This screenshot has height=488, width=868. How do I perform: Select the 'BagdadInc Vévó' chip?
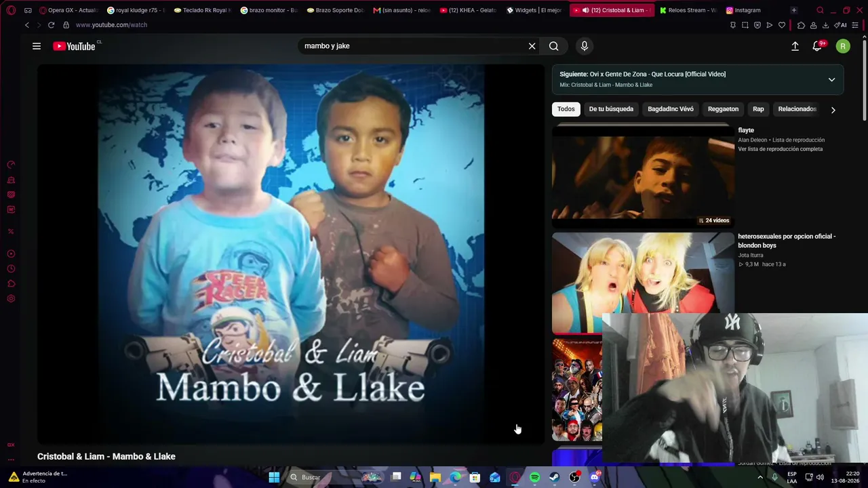(671, 109)
